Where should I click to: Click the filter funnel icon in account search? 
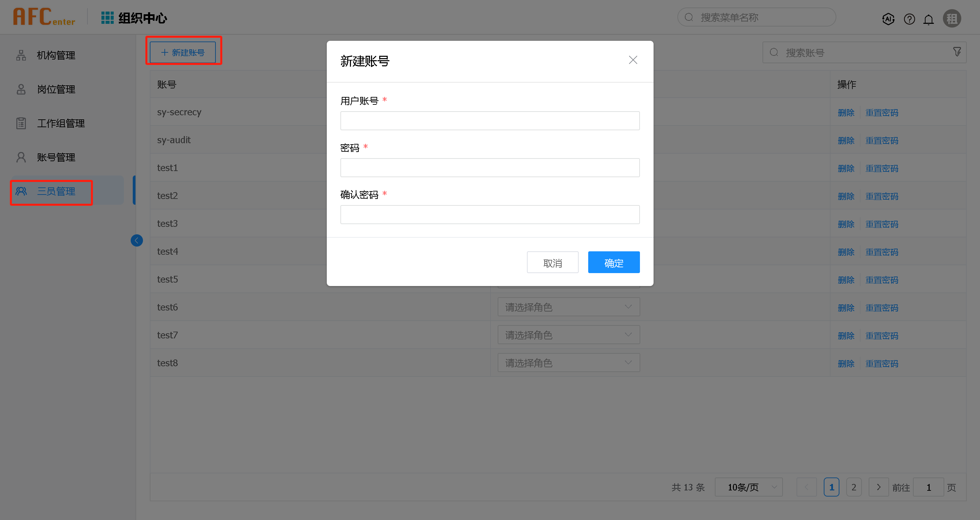pyautogui.click(x=957, y=52)
